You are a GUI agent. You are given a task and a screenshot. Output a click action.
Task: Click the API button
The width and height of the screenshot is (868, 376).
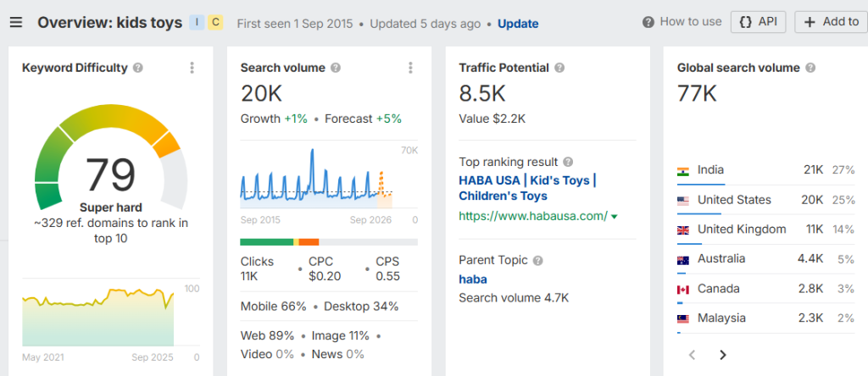pos(758,22)
